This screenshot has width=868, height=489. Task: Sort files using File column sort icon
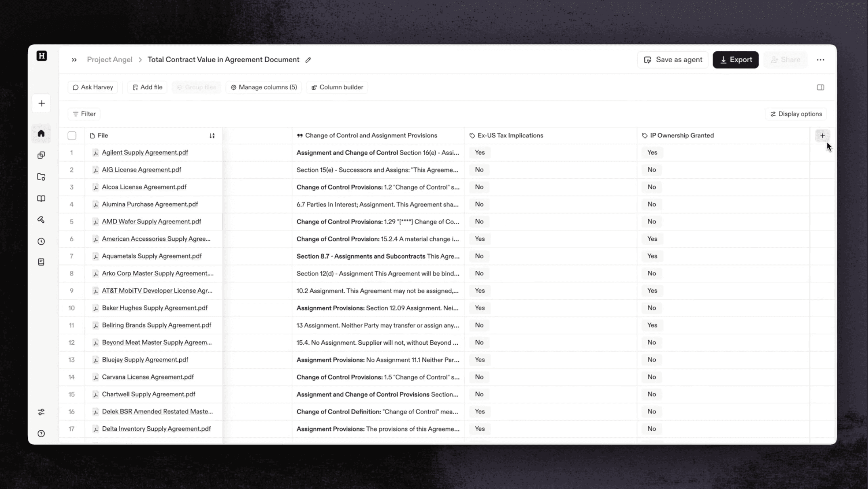[212, 136]
